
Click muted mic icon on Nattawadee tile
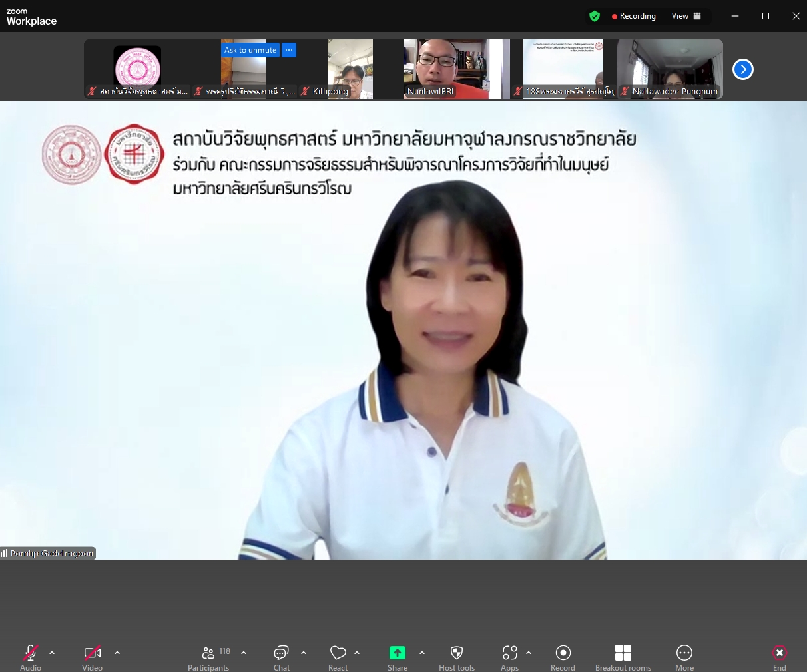click(x=625, y=92)
